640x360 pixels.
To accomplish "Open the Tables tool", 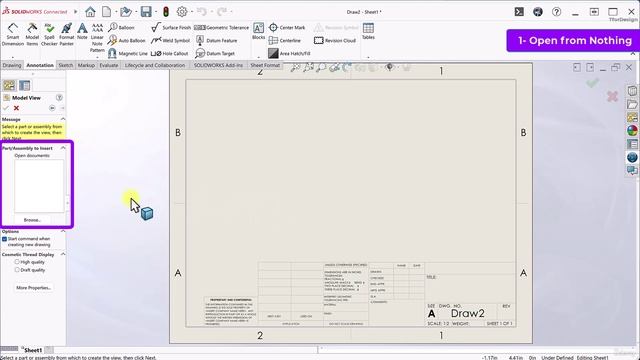I will 368,31.
